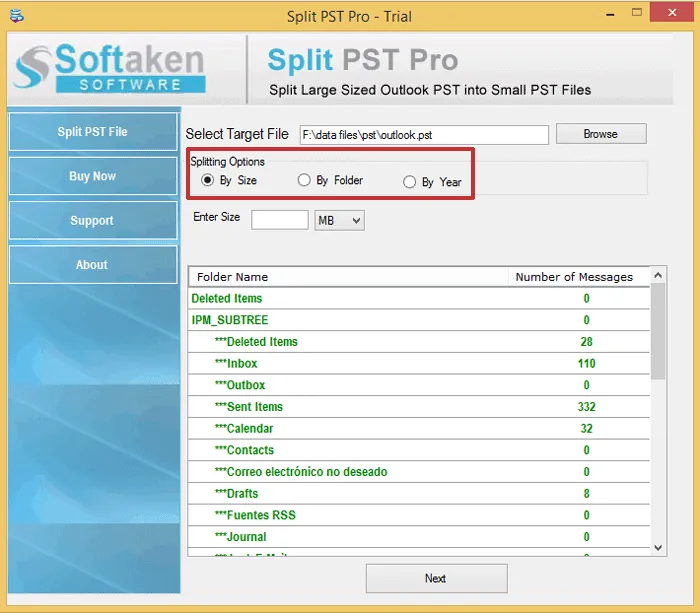Select the ***Contacts folder row
This screenshot has height=613, width=700.
pos(419,450)
